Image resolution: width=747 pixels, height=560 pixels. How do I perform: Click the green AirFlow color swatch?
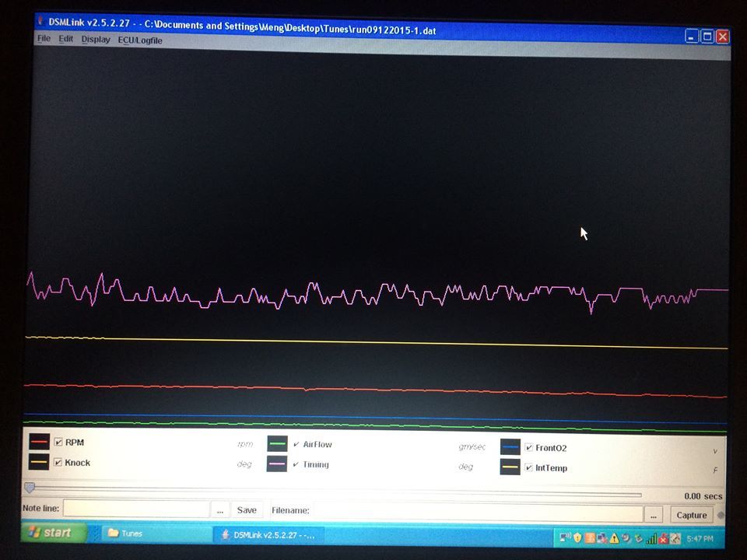[277, 444]
